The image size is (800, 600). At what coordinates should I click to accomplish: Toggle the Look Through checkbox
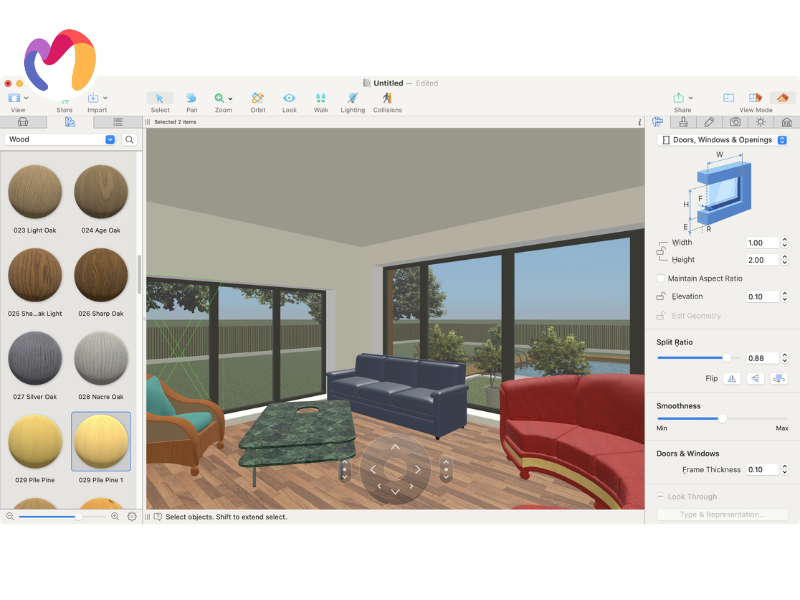click(x=661, y=497)
